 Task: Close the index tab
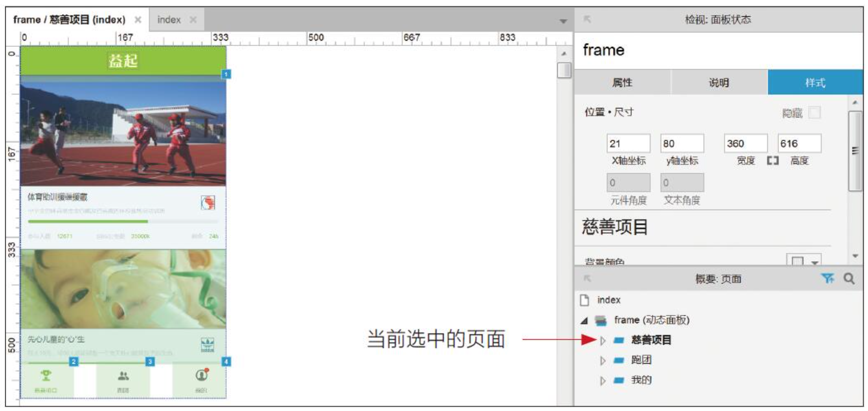point(193,20)
